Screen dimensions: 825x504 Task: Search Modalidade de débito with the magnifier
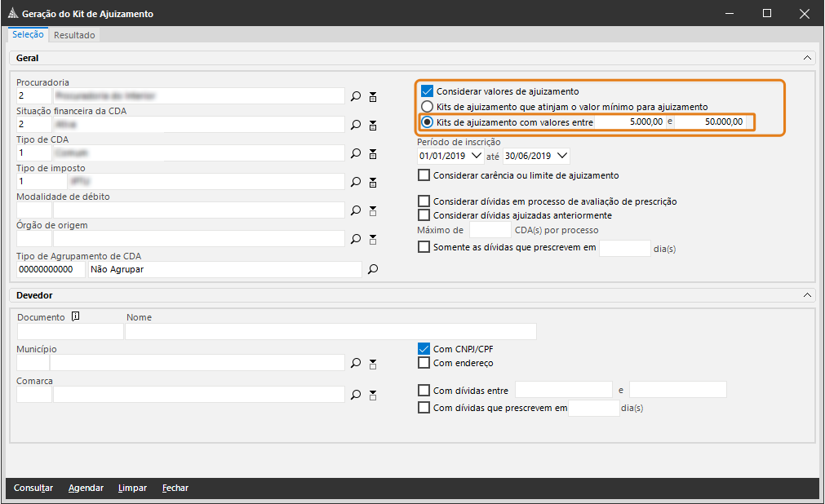click(356, 210)
